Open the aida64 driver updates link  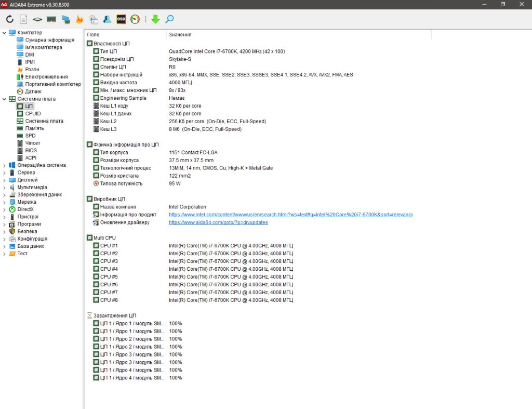click(218, 222)
